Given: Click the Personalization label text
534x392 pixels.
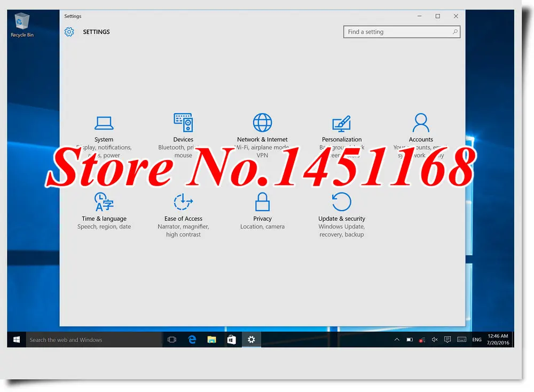Looking at the screenshot, I should pyautogui.click(x=342, y=140).
